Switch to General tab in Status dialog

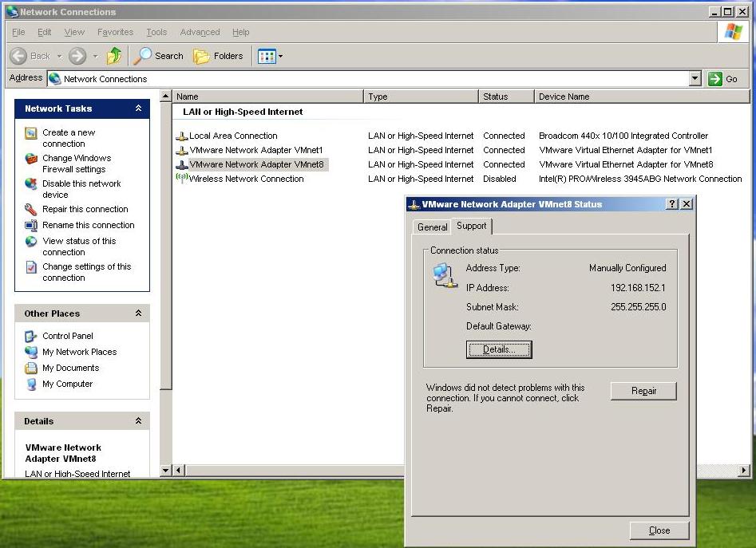432,227
